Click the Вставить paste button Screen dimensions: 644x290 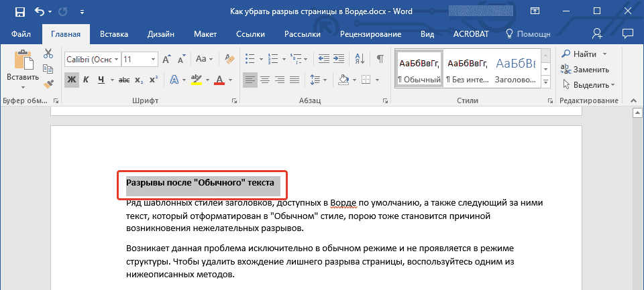point(23,70)
